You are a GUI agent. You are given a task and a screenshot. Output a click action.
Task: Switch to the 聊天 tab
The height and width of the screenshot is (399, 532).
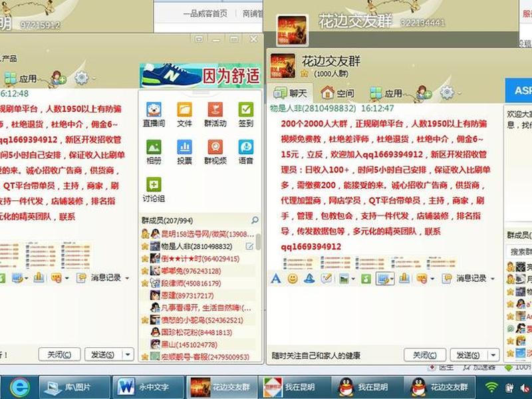tap(290, 93)
